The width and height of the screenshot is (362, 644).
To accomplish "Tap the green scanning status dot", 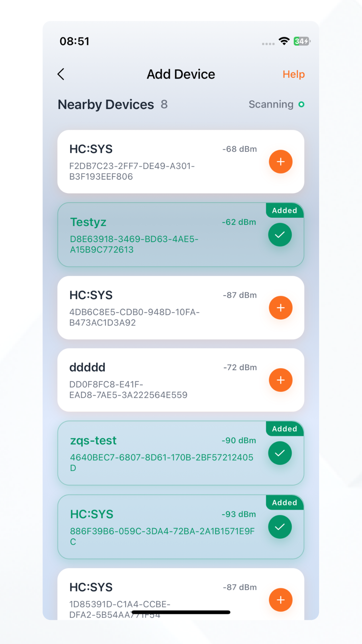I will pyautogui.click(x=301, y=104).
